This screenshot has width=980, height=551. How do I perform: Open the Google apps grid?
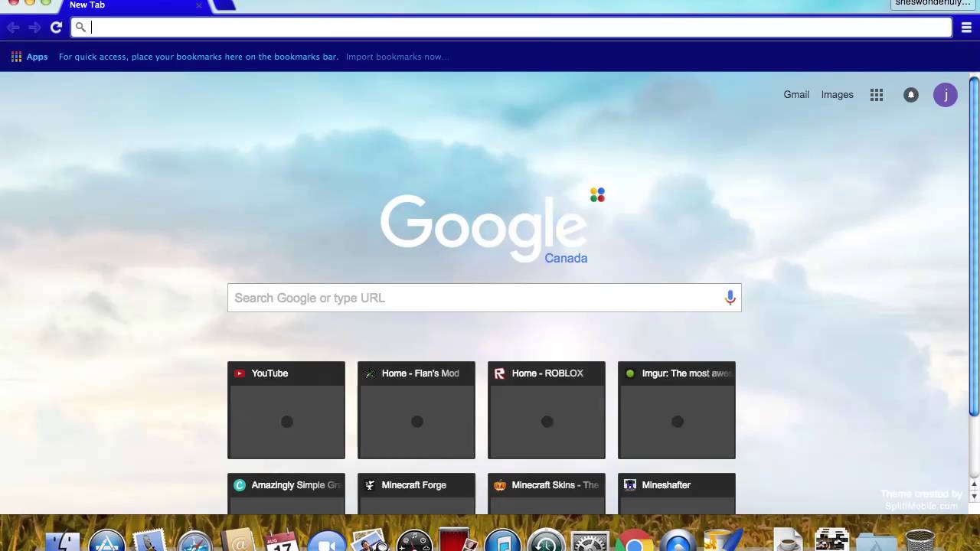[x=877, y=95]
